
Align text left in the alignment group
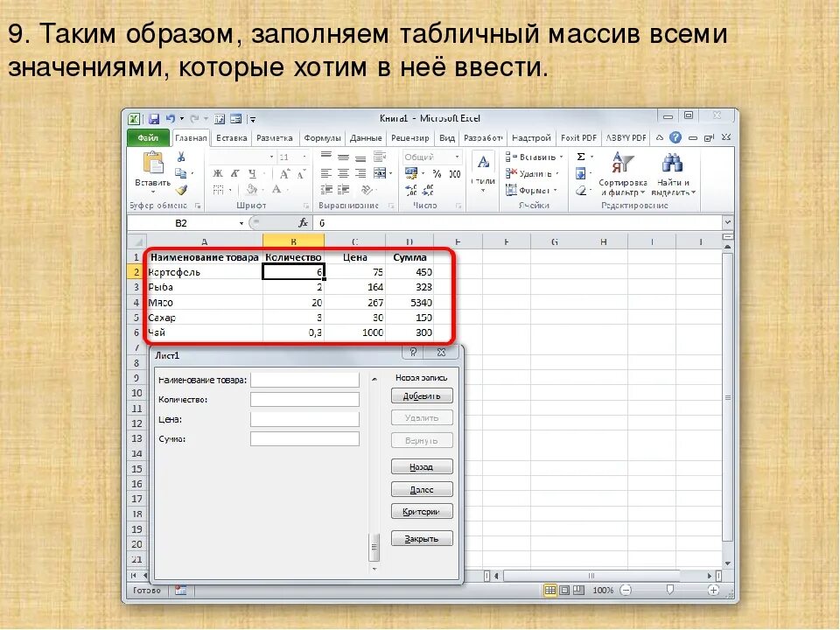[325, 173]
